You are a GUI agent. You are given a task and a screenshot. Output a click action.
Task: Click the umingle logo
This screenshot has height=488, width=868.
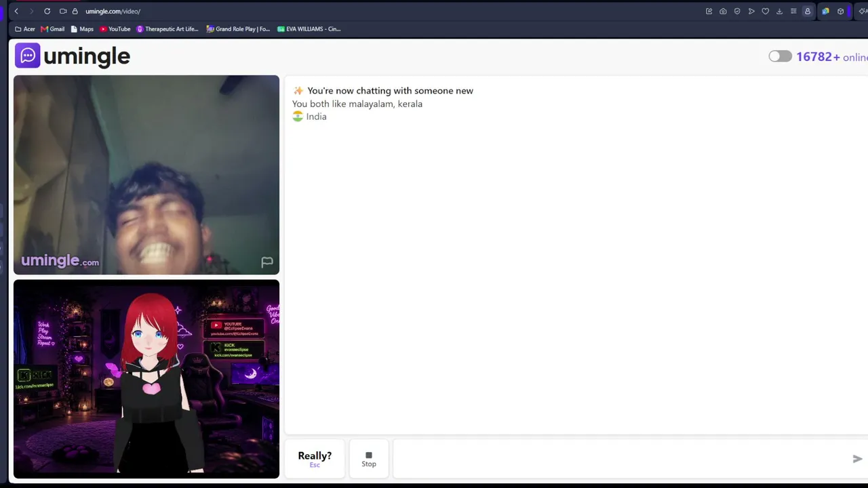[x=73, y=56]
